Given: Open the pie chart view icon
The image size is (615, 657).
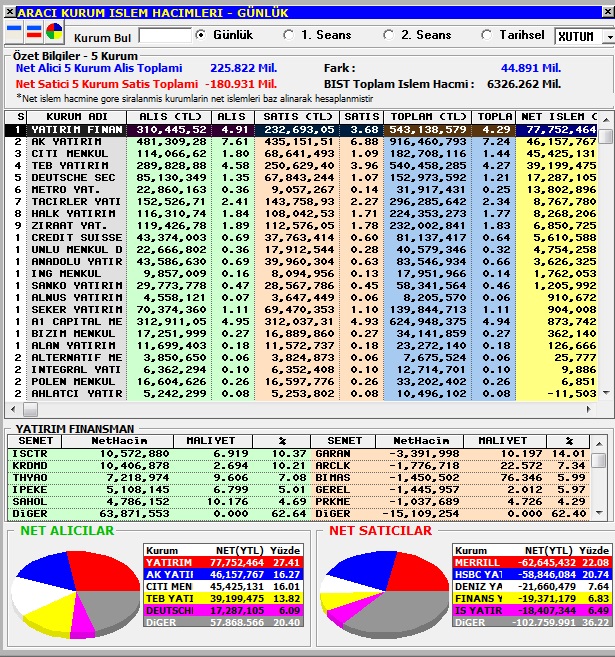Looking at the screenshot, I should click(x=54, y=32).
